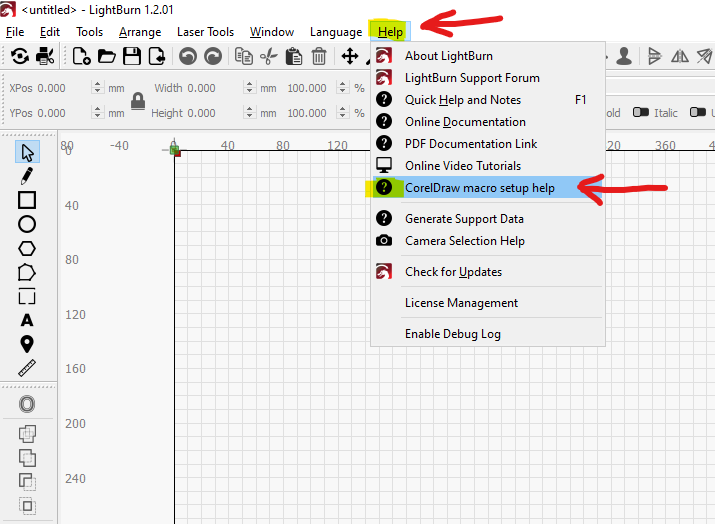
Task: Open Camera Selection Help
Action: (488, 240)
